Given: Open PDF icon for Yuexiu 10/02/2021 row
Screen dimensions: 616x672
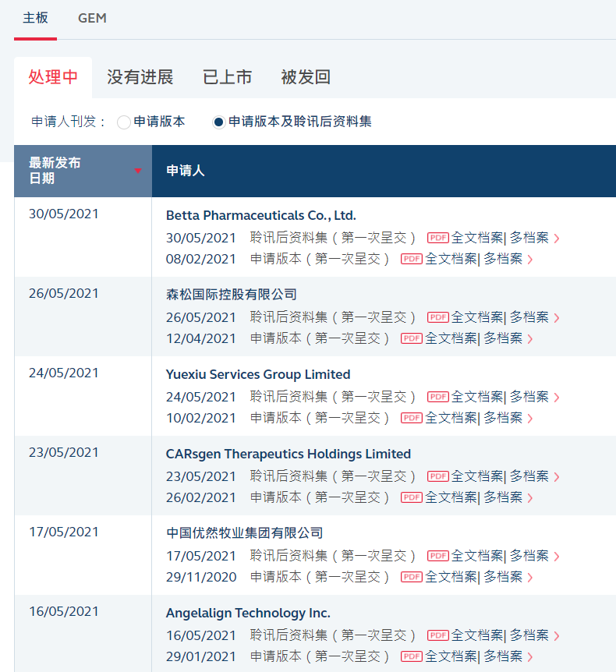Looking at the screenshot, I should [x=412, y=418].
